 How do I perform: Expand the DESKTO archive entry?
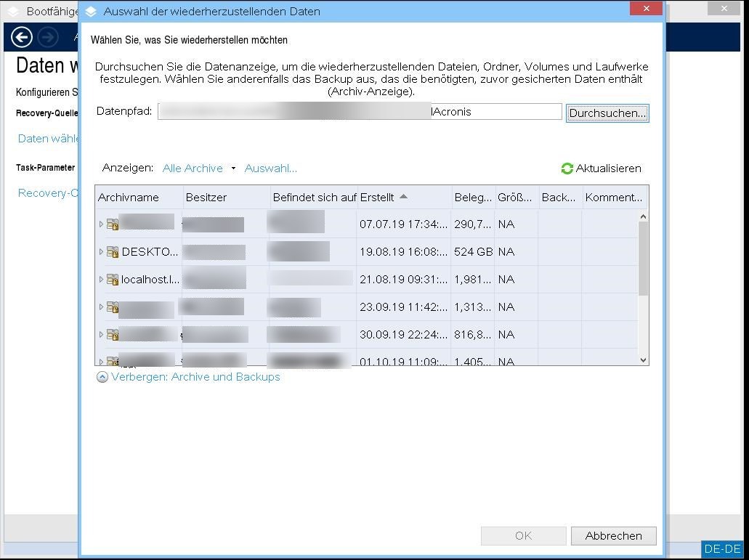102,252
